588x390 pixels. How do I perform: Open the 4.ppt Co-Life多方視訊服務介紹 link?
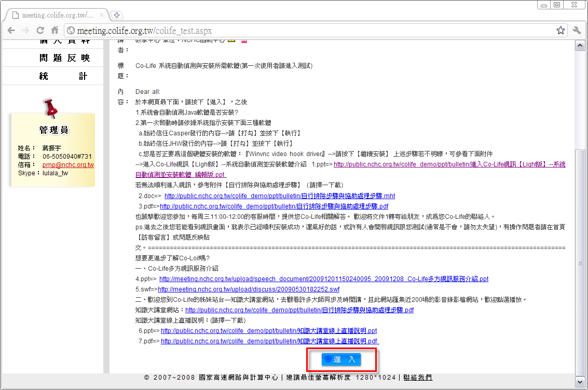tap(324, 279)
